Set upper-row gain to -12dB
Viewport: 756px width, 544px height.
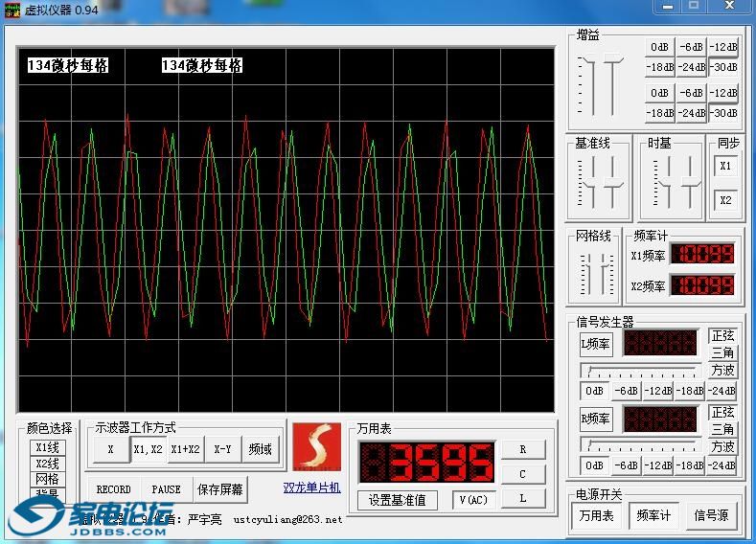coord(723,47)
